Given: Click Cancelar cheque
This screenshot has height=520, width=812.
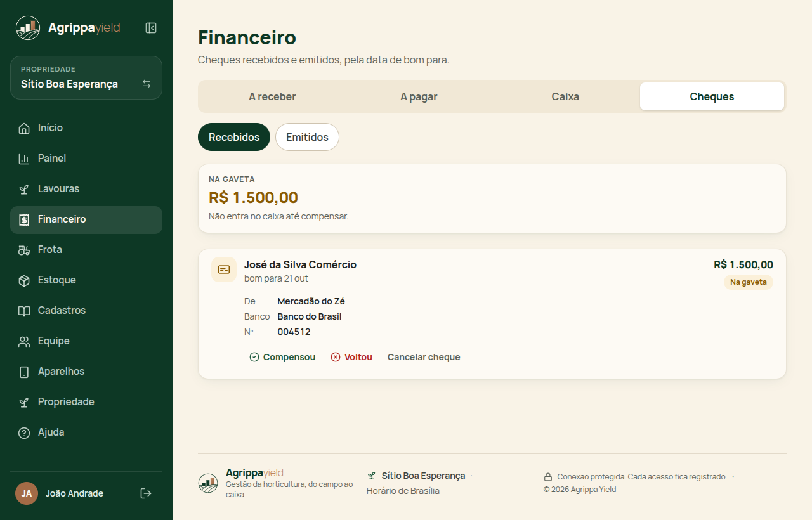Looking at the screenshot, I should click(424, 357).
